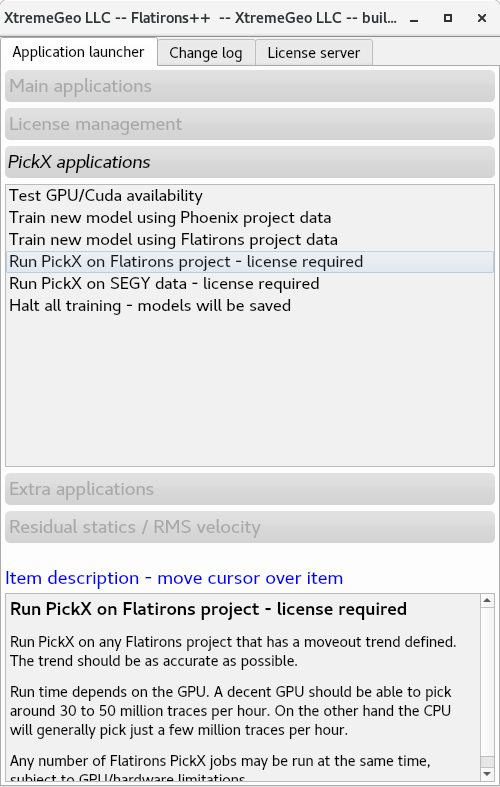Collapse the PickX applications section
The image size is (500, 787).
(250, 162)
